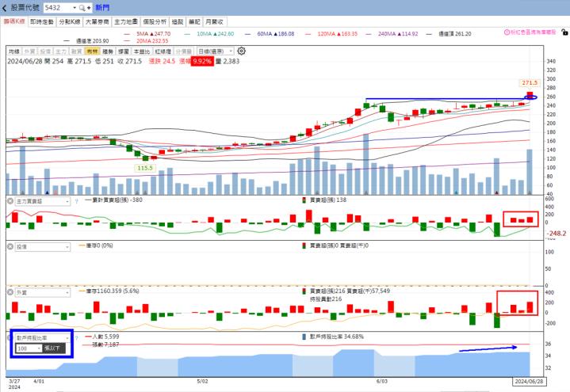Click the 人數 5,599 legend
The image size is (570, 392).
tap(102, 337)
